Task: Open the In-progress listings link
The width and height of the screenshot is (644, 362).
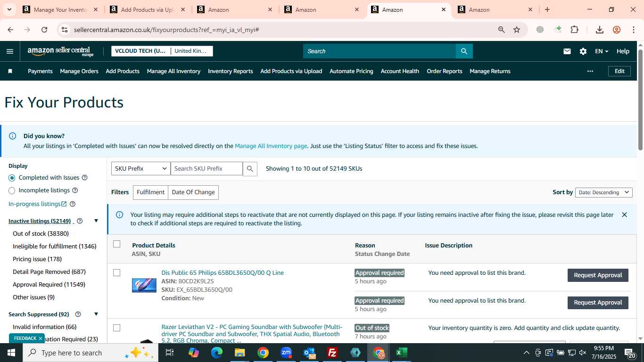Action: (38, 204)
